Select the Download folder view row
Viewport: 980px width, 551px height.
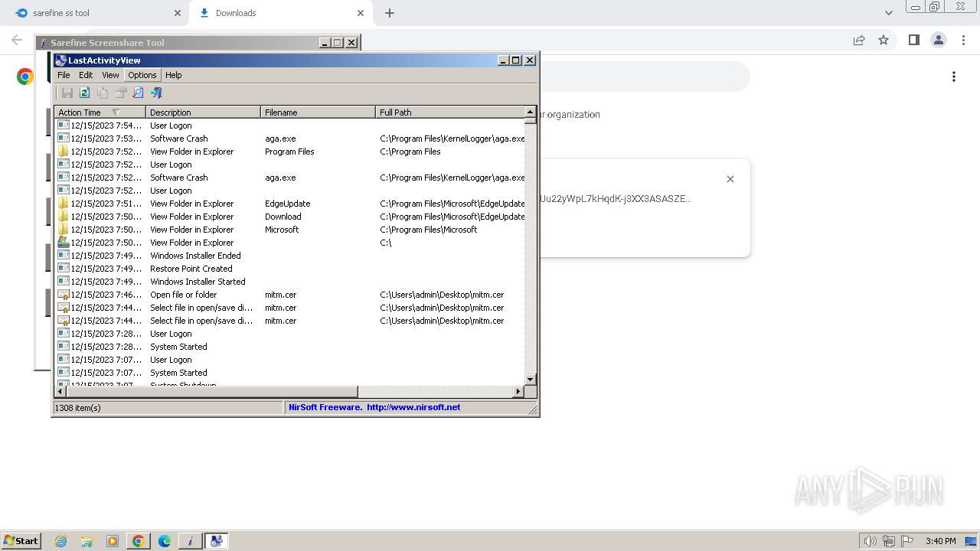pos(290,217)
